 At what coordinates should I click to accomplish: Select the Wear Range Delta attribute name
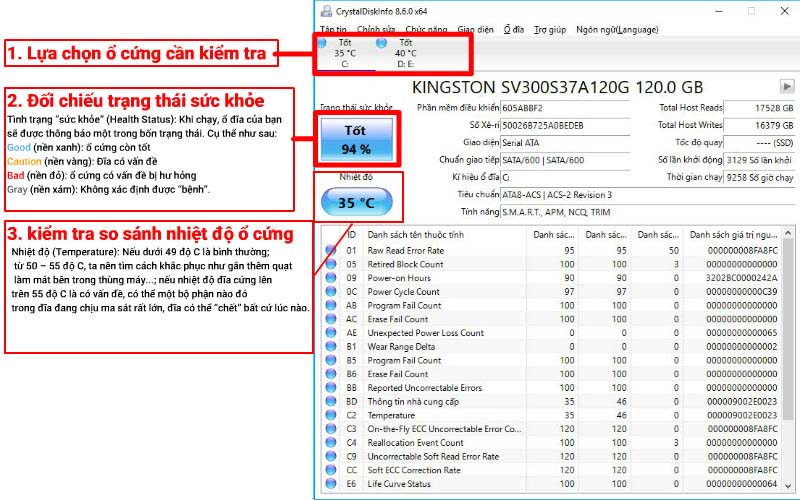point(401,347)
